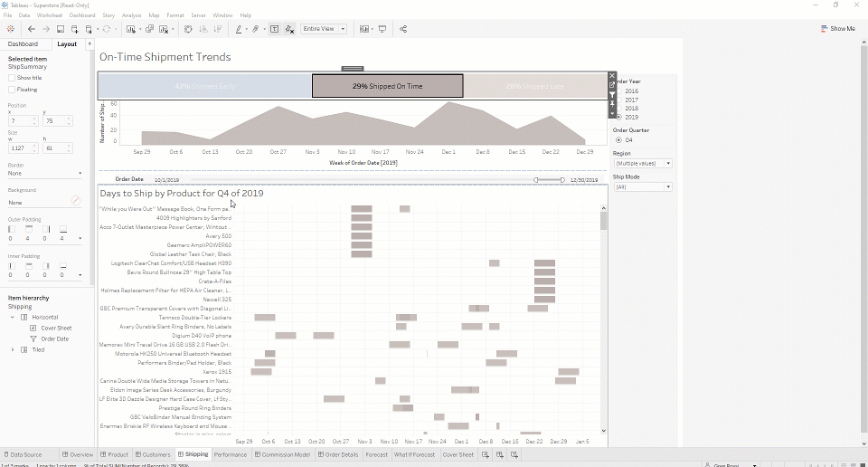Click the container move grip handle
868x467 pixels.
[x=353, y=69]
